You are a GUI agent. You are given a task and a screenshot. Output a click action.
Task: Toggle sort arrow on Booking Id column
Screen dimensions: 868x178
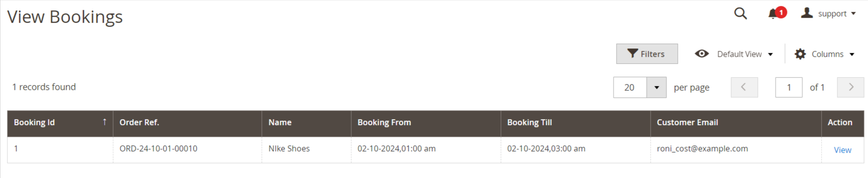[x=104, y=122]
